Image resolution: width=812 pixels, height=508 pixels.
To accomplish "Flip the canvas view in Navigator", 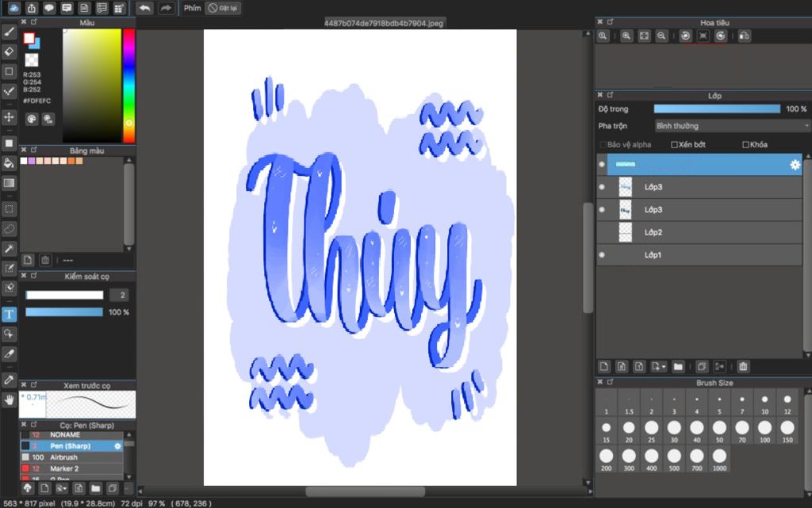I will point(744,36).
